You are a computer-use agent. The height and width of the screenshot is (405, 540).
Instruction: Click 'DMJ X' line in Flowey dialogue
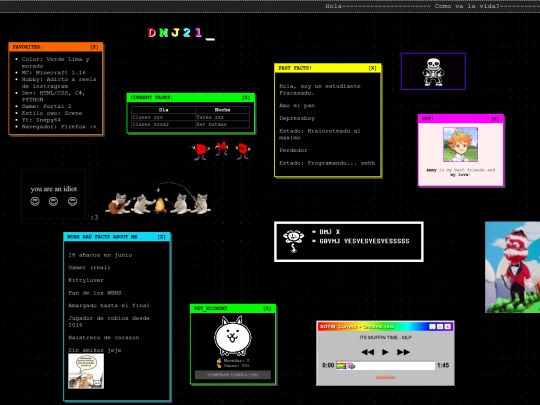pyautogui.click(x=326, y=232)
